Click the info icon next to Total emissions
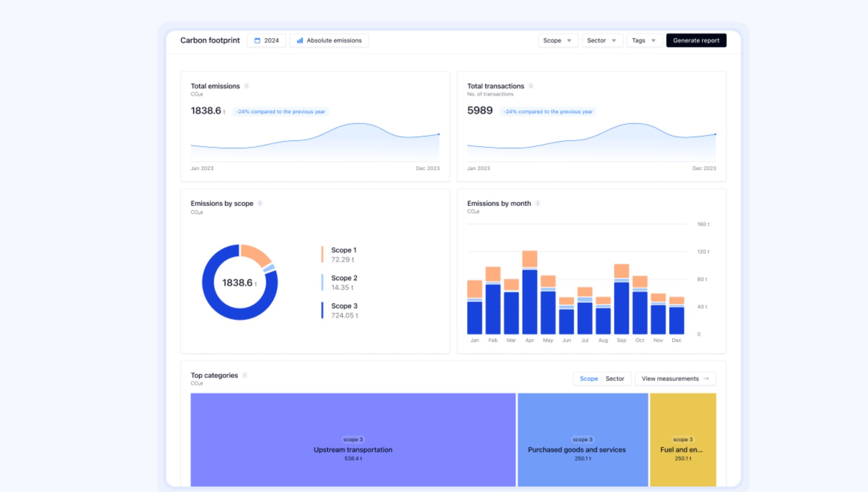Screen dimensions: 868x492 tap(246, 86)
